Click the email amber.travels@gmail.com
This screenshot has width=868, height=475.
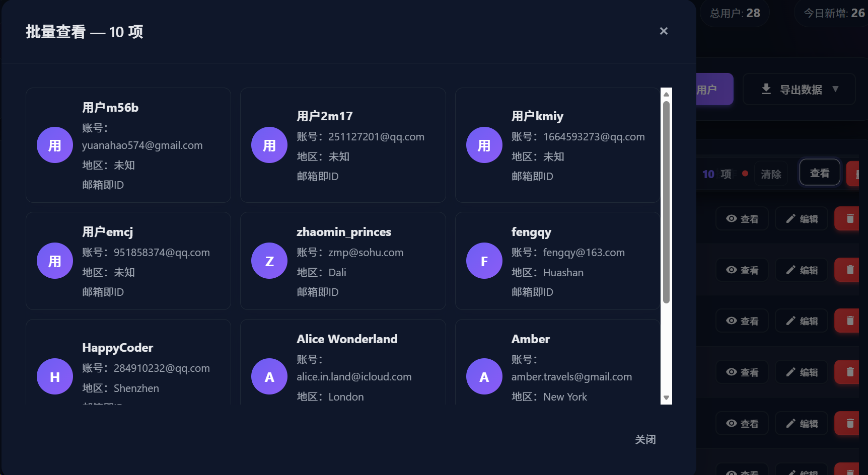[x=571, y=376]
